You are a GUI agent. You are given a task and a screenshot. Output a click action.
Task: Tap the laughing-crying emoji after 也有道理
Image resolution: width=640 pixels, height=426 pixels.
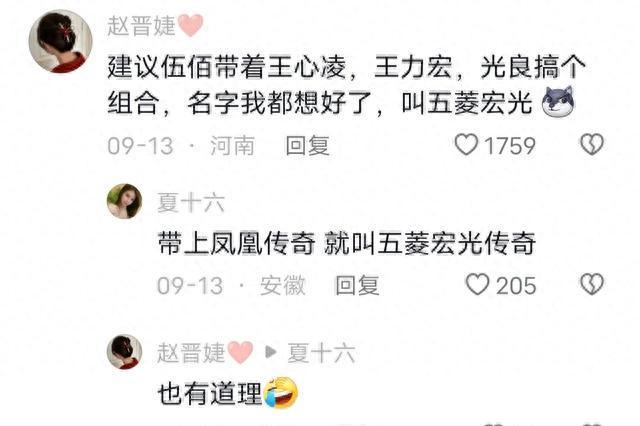click(x=281, y=393)
